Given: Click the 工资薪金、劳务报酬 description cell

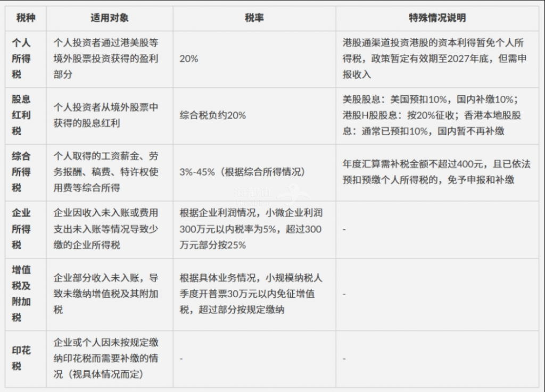Looking at the screenshot, I should point(106,172).
